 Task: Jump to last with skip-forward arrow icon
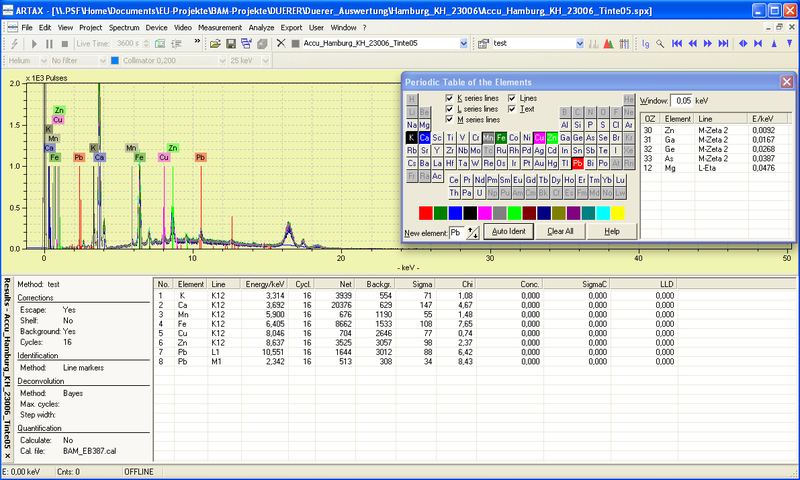pyautogui.click(x=723, y=44)
